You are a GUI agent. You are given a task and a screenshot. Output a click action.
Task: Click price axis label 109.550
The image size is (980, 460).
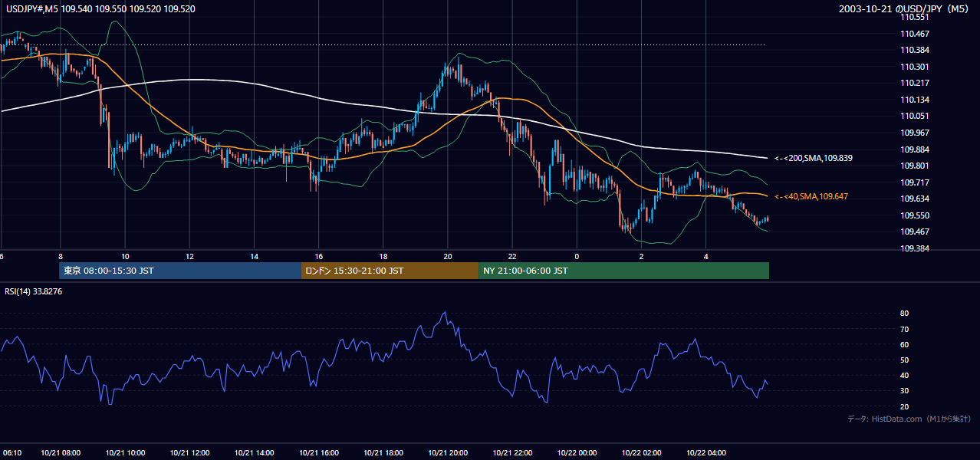point(916,215)
